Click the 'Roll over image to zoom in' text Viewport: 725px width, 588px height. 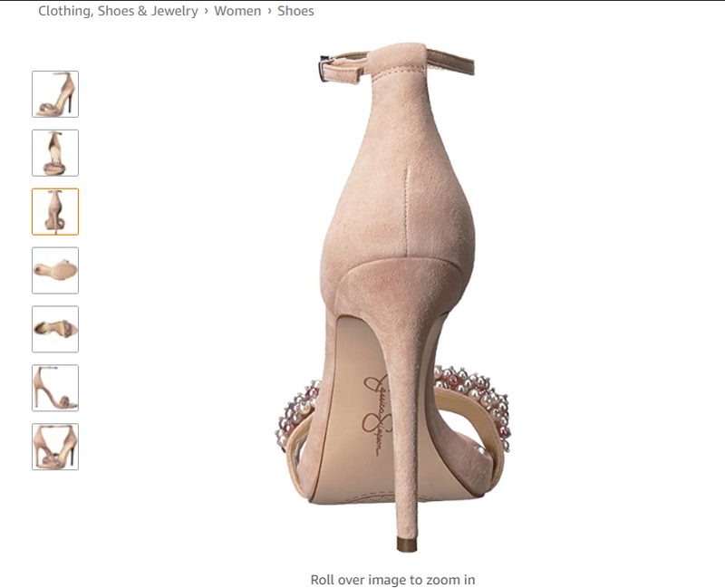click(x=392, y=580)
